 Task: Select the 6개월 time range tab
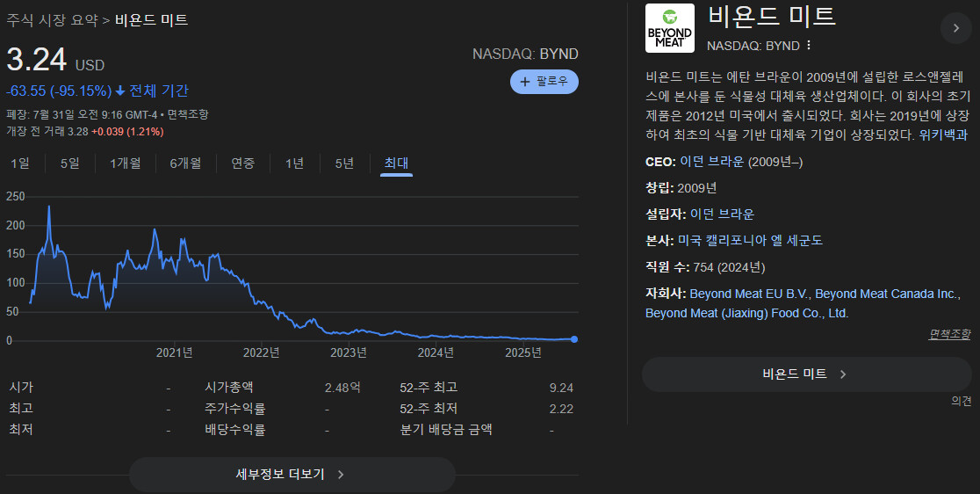(185, 163)
